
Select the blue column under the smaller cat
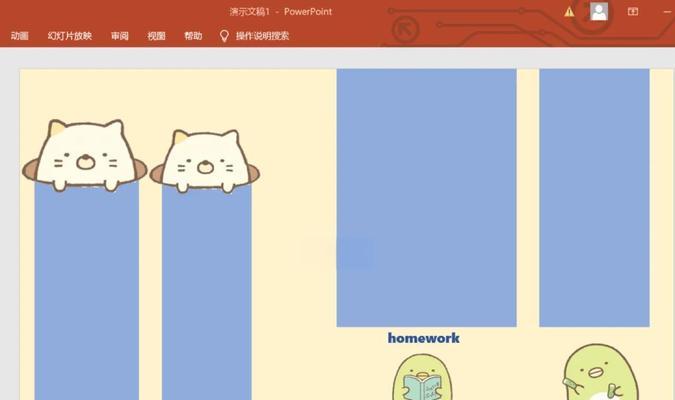click(207, 293)
